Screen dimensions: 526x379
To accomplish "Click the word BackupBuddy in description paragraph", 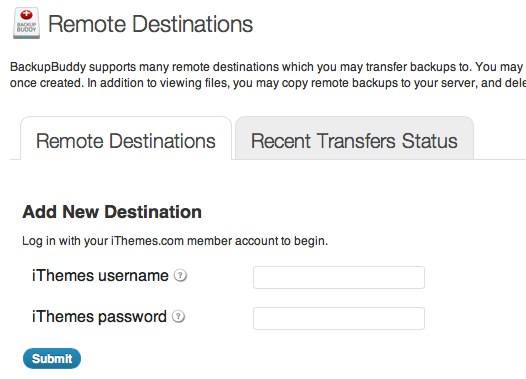I will pos(48,67).
